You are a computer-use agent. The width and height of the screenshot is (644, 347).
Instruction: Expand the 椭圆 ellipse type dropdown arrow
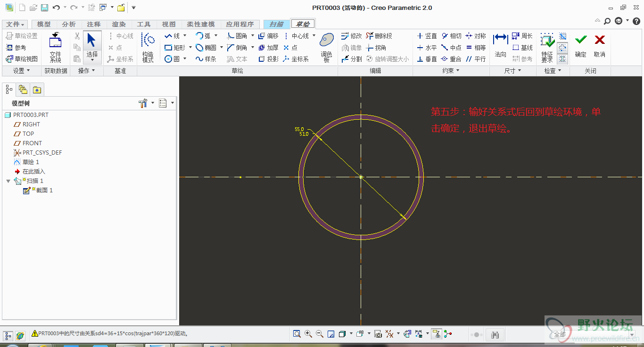pyautogui.click(x=221, y=48)
